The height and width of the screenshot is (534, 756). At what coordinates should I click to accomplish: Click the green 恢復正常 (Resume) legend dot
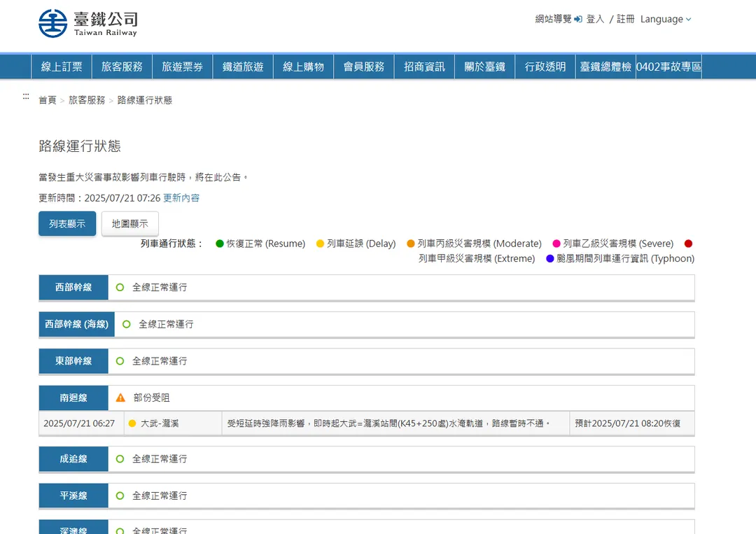point(220,244)
